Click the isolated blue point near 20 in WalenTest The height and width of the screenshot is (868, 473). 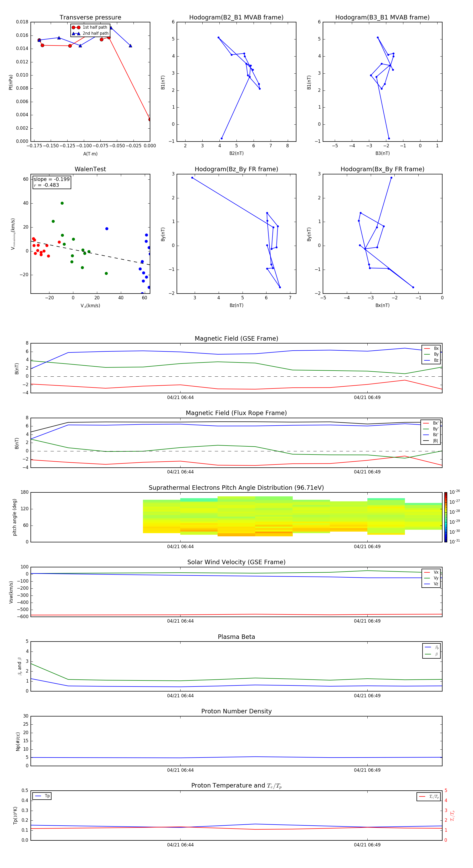pos(107,229)
